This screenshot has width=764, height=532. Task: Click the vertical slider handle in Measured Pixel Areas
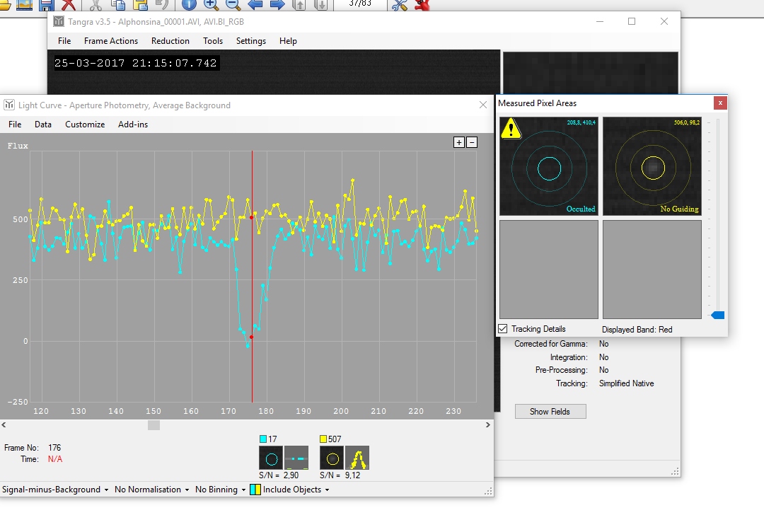click(x=717, y=315)
